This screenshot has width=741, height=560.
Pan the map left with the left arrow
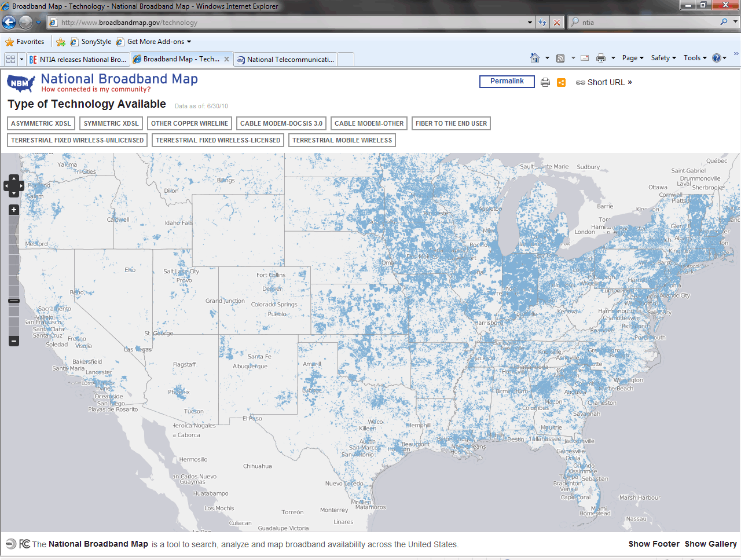(x=7, y=186)
